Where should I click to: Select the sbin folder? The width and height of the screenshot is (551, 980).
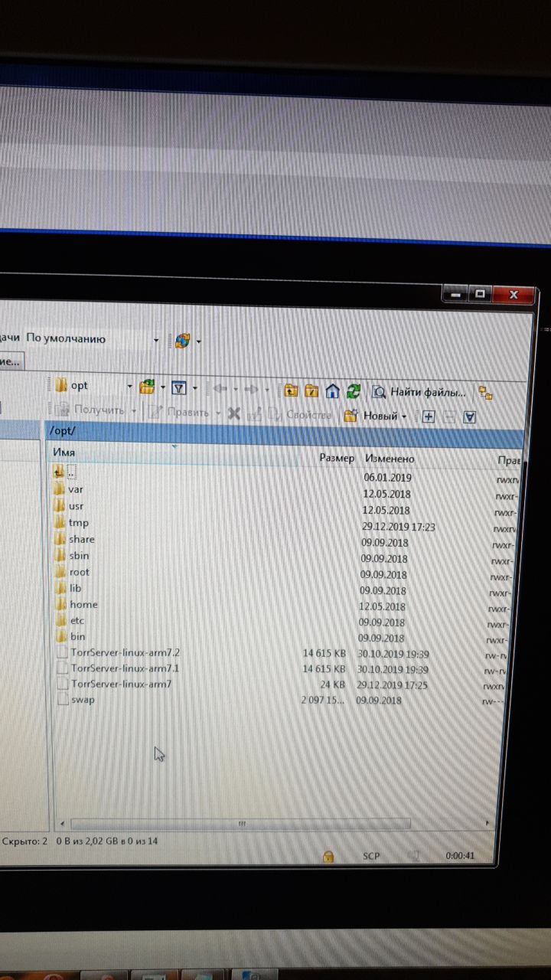point(79,556)
